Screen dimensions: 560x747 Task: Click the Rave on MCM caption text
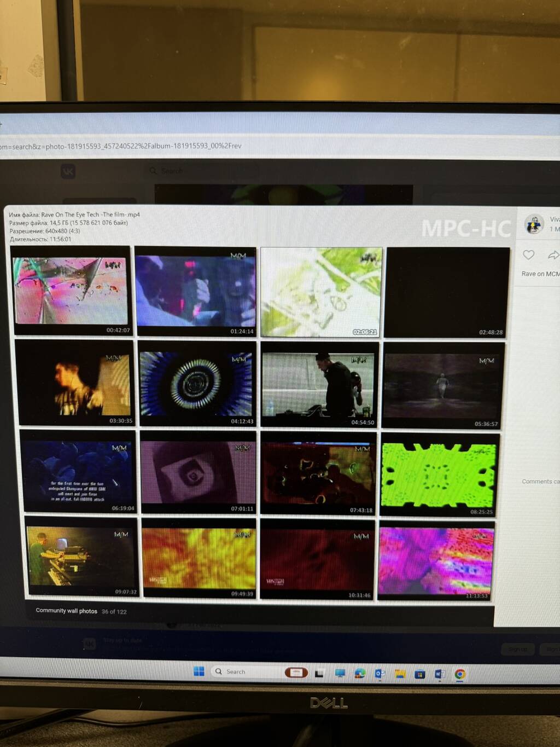(x=540, y=274)
